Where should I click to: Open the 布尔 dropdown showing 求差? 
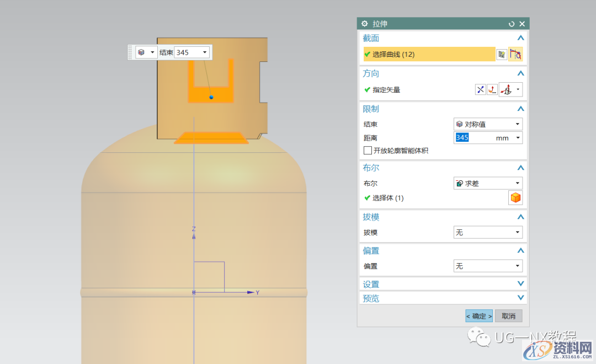[487, 183]
